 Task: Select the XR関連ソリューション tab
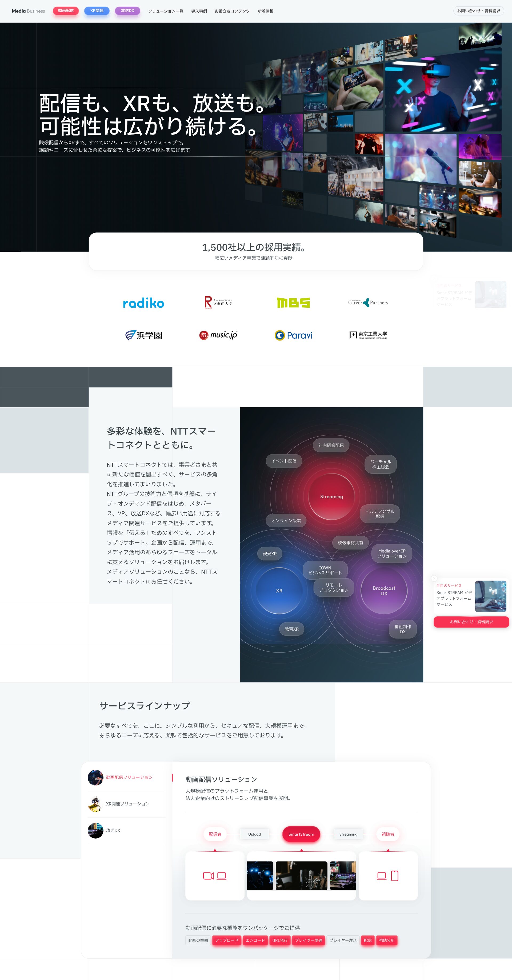tap(127, 804)
